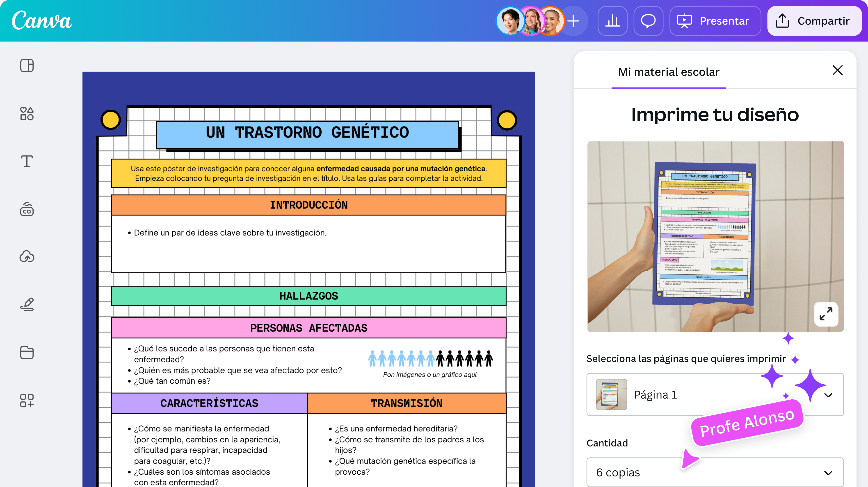Viewport: 868px width, 487px height.
Task: Select the UN TRASTORNO GENÉTICO title box
Action: click(x=307, y=133)
